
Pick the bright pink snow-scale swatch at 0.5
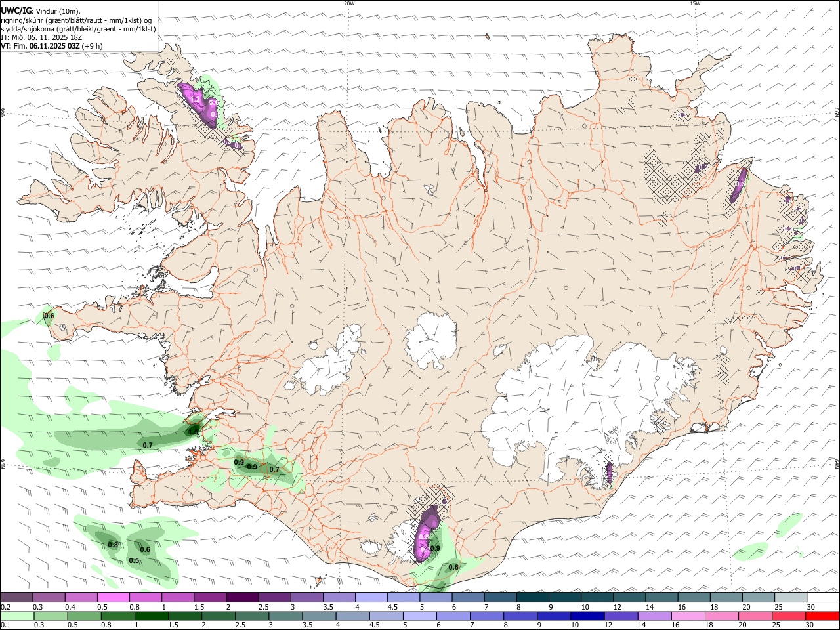tap(113, 597)
